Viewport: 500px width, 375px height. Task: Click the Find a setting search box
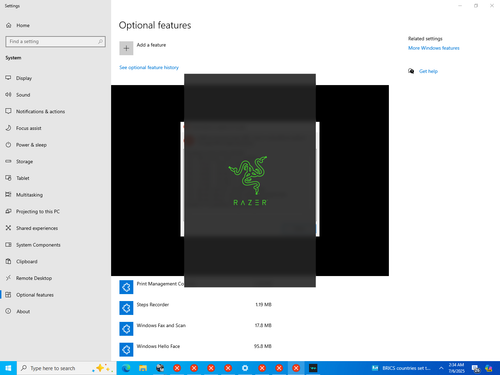(x=55, y=41)
